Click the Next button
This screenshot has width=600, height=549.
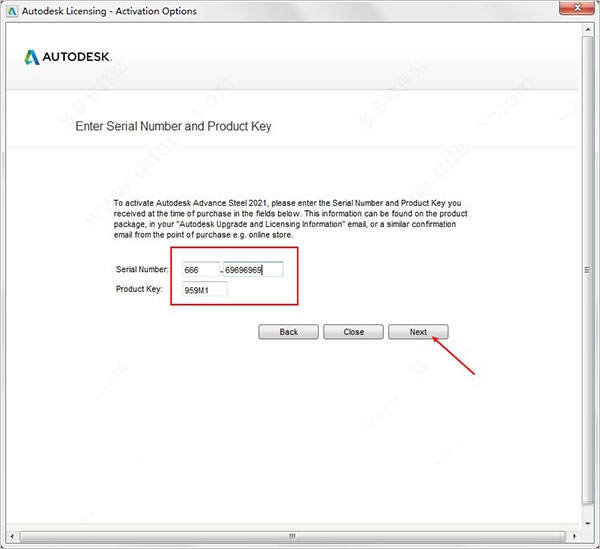[x=418, y=332]
